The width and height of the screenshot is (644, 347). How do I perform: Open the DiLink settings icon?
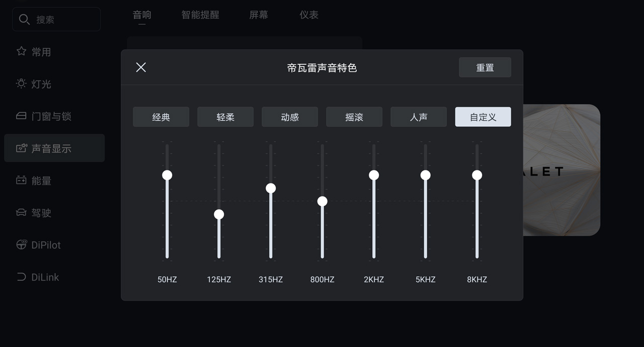21,277
